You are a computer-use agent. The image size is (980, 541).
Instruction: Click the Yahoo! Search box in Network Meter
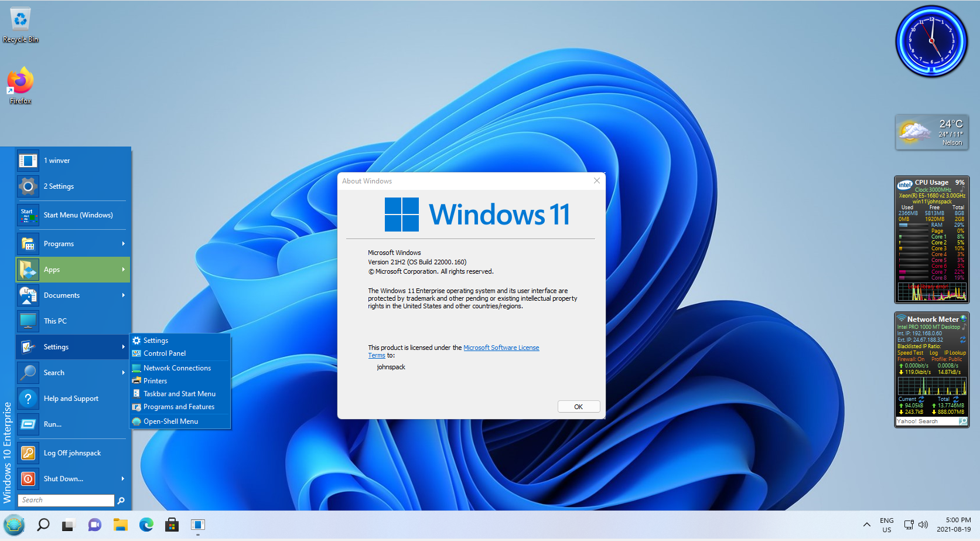(x=927, y=421)
